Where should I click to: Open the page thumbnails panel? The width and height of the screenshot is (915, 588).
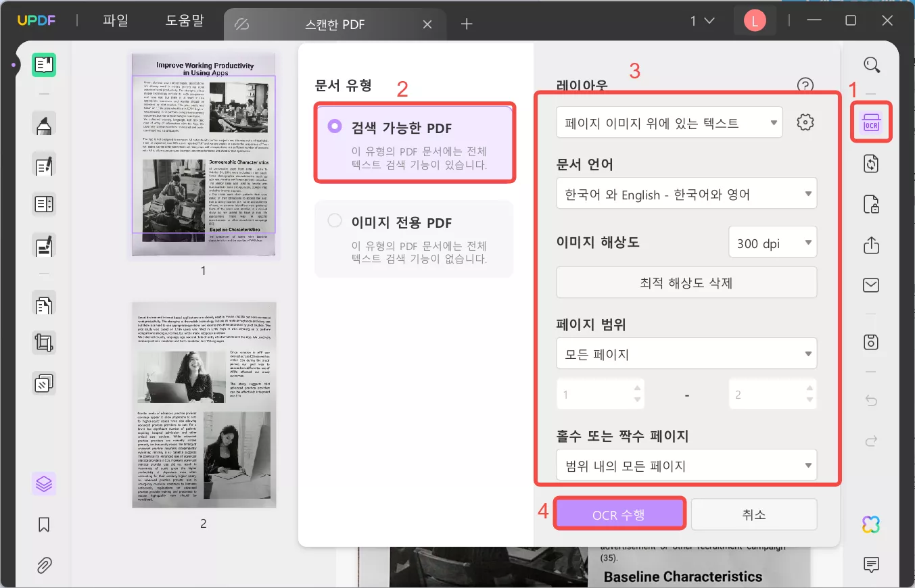[x=43, y=484]
